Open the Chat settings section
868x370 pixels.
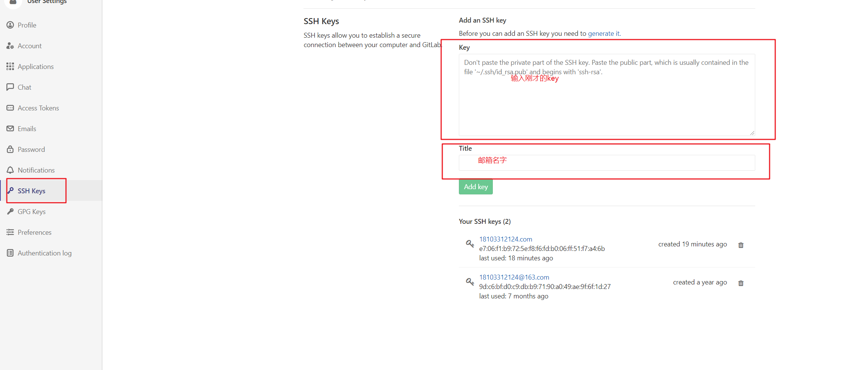23,87
